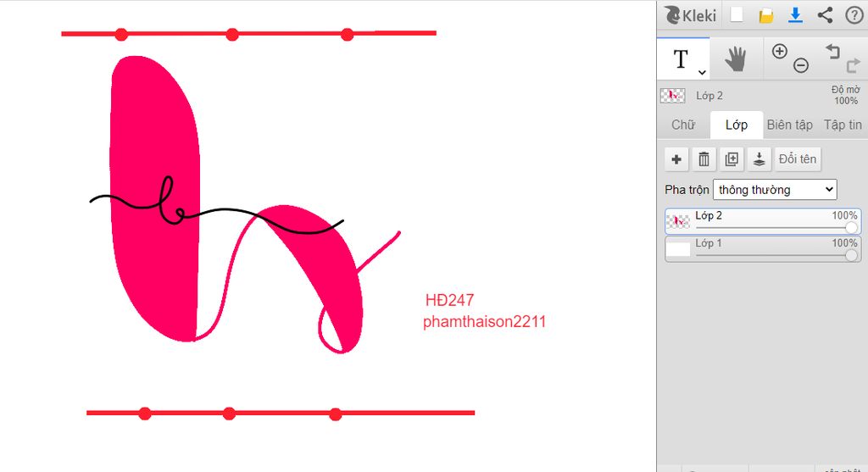Expand the tool selector chevron

click(702, 73)
